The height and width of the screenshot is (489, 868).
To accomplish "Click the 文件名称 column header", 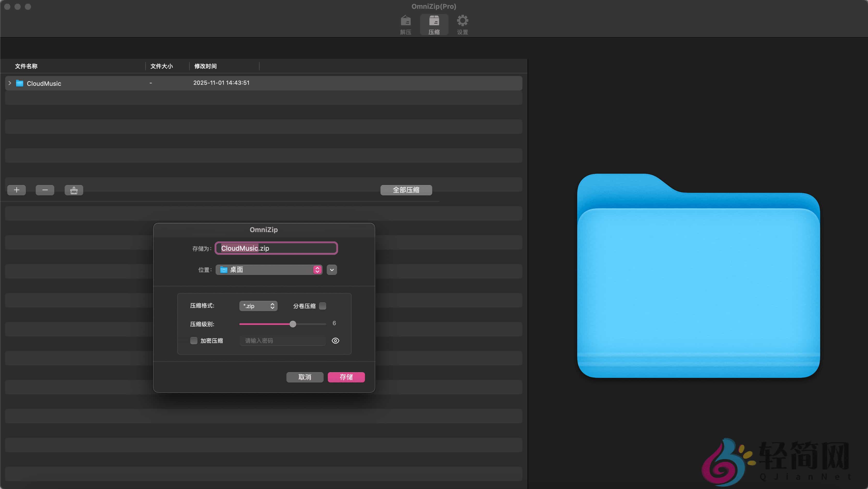I will [x=26, y=66].
